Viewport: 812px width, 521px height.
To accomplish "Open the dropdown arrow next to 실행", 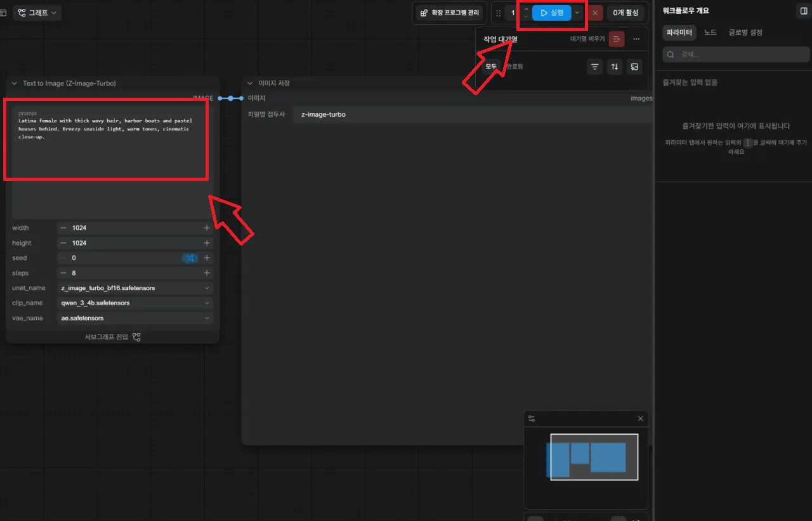I will tap(577, 13).
